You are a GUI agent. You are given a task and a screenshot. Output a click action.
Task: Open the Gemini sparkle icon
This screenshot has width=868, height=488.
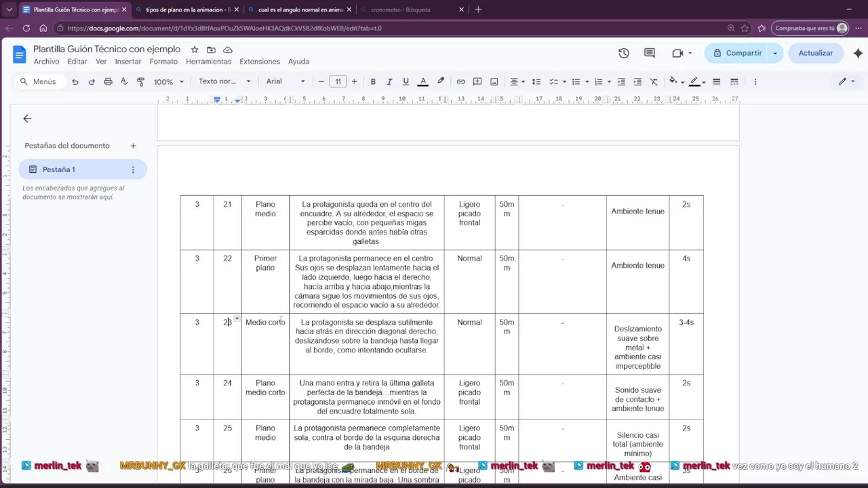click(x=858, y=53)
